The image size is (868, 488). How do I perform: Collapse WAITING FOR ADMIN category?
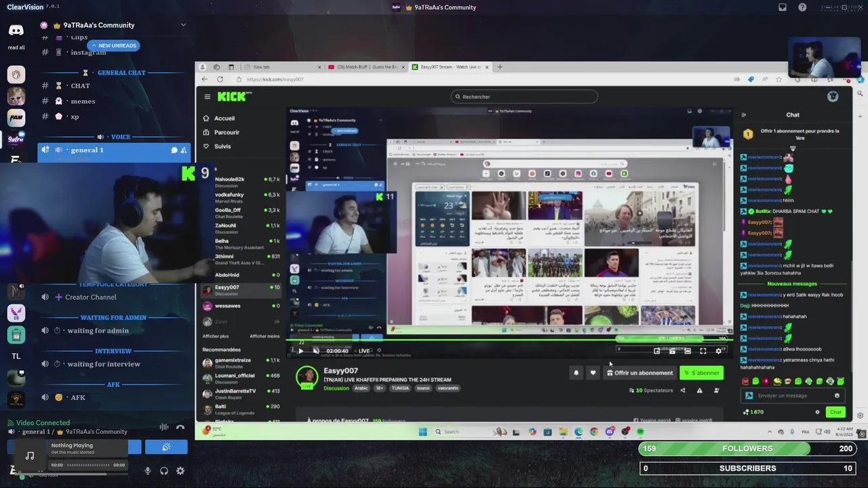click(113, 317)
